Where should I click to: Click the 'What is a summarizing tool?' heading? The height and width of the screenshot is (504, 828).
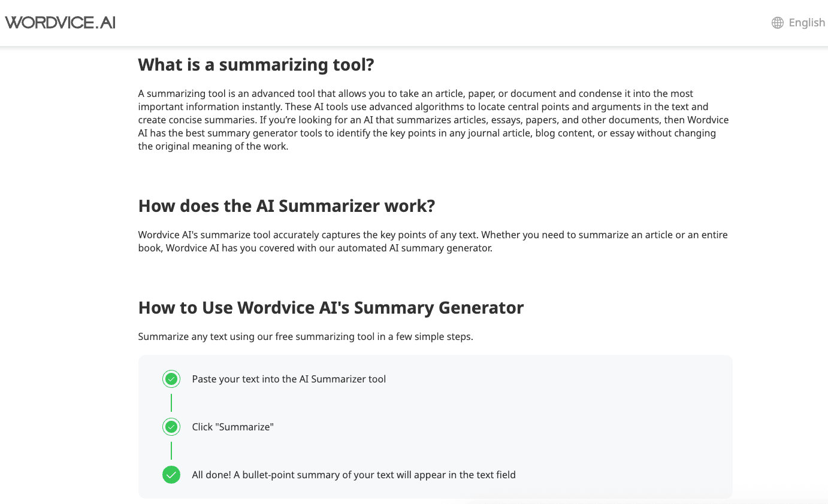[x=255, y=65]
